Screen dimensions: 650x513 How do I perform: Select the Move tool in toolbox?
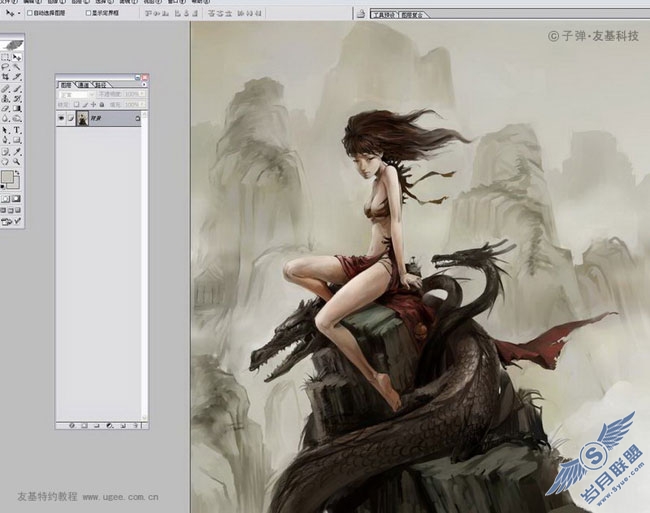(17, 57)
